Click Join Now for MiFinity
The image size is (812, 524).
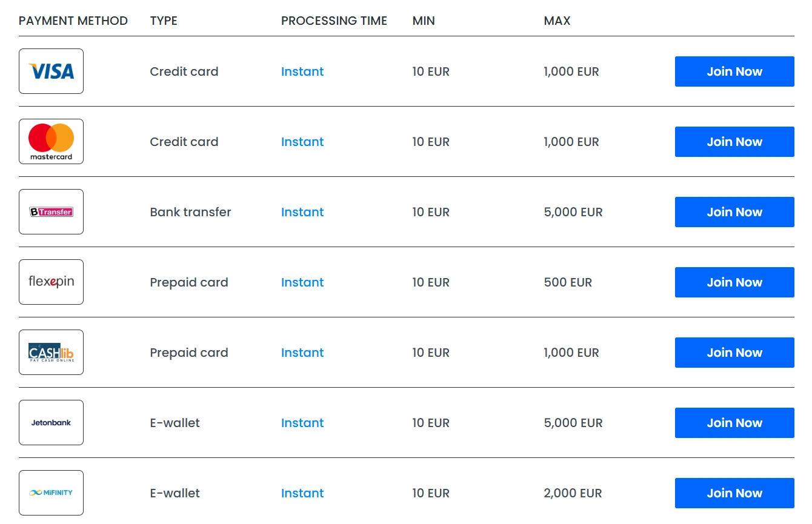[734, 493]
